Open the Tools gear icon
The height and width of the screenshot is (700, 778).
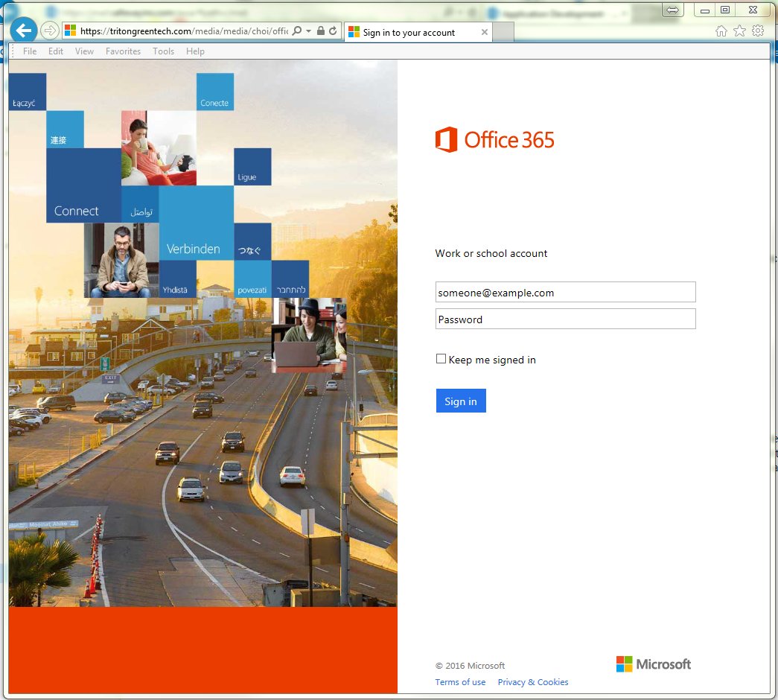pyautogui.click(x=758, y=31)
